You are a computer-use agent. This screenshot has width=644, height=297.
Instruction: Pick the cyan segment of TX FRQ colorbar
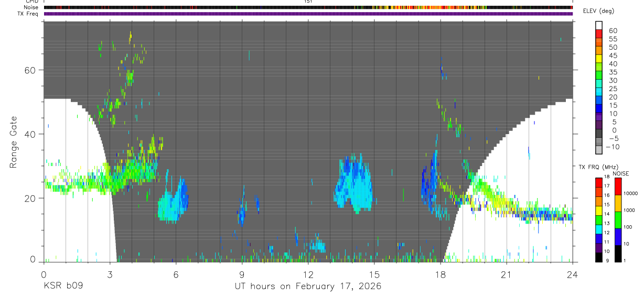click(599, 229)
